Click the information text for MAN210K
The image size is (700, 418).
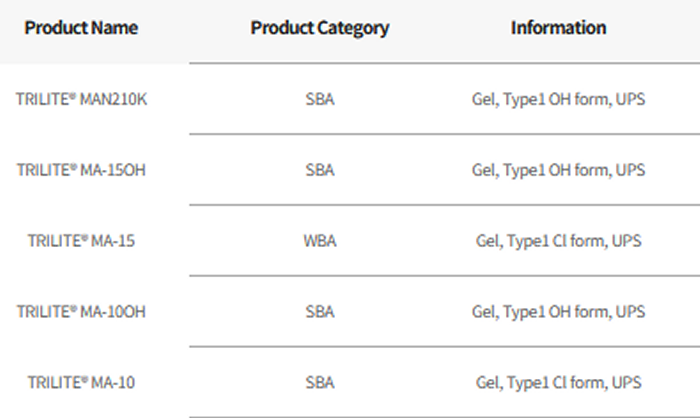558,100
